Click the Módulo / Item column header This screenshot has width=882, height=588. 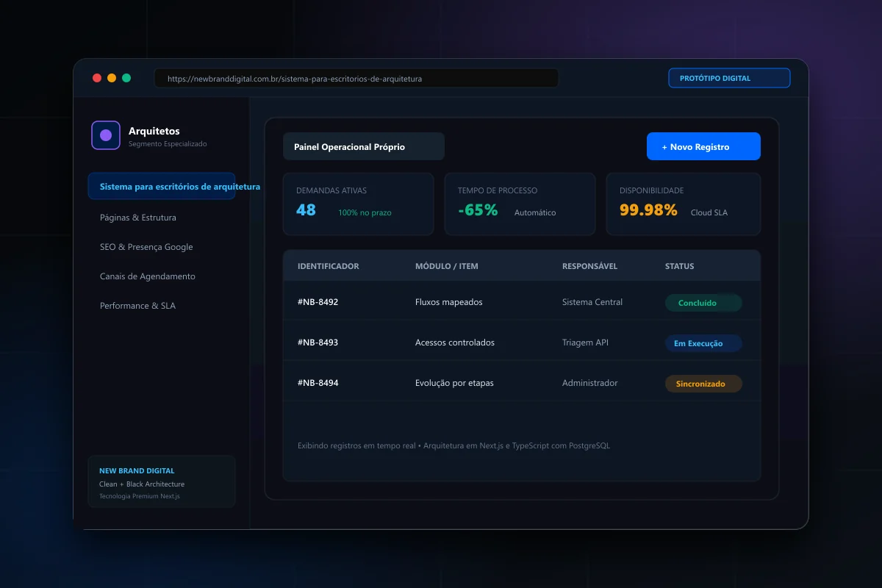[447, 266]
